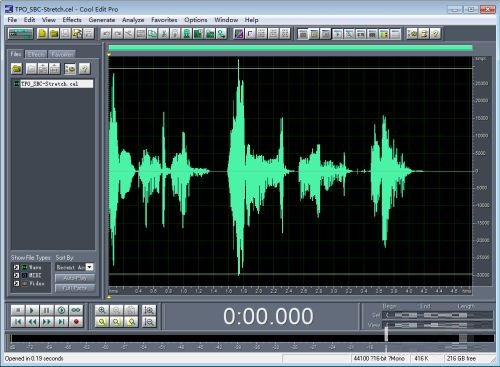Image resolution: width=500 pixels, height=367 pixels.
Task: Toggle the Full Paths button
Action: pyautogui.click(x=75, y=288)
